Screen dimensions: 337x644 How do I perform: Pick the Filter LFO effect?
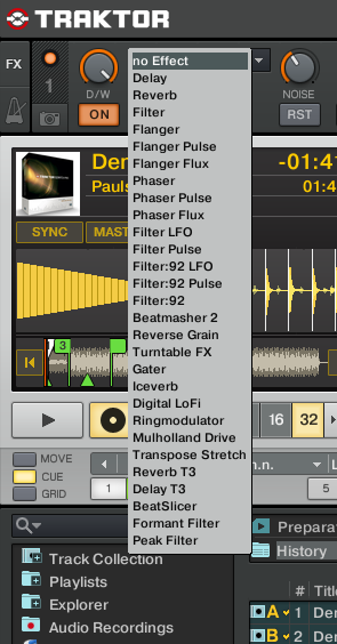pyautogui.click(x=190, y=232)
